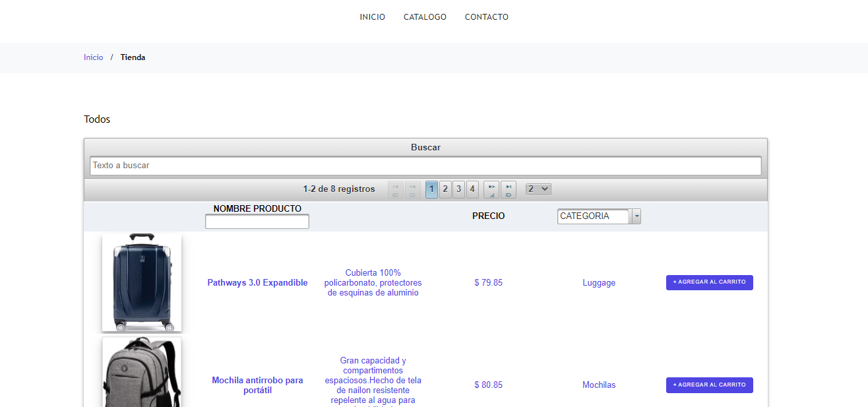
Task: Open Pathways 3.0 Expandible product name
Action: point(257,283)
